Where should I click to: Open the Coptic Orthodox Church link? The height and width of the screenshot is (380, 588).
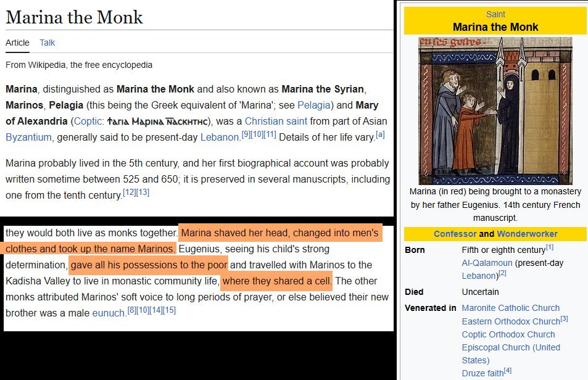pos(508,334)
